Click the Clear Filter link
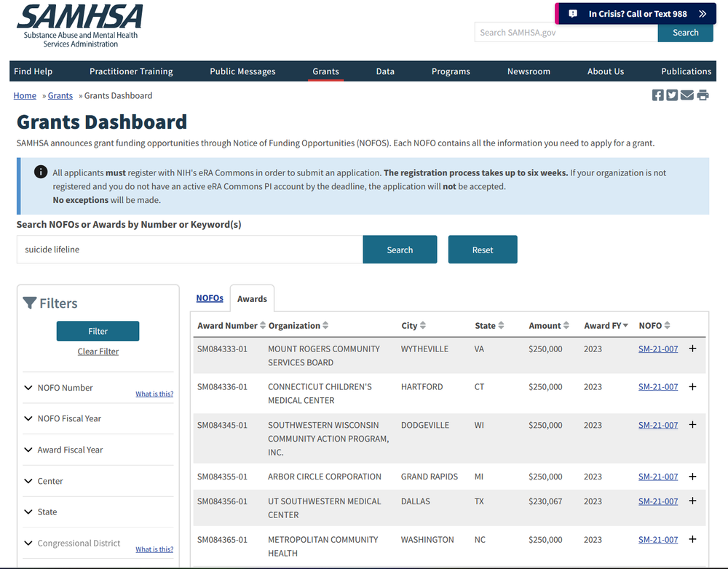 click(x=98, y=351)
